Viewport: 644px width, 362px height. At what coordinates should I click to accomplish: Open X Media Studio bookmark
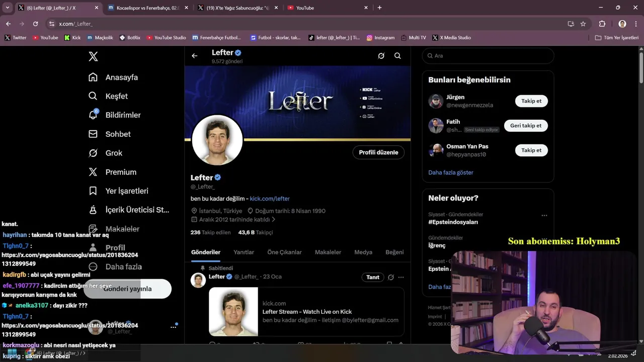tap(451, 38)
